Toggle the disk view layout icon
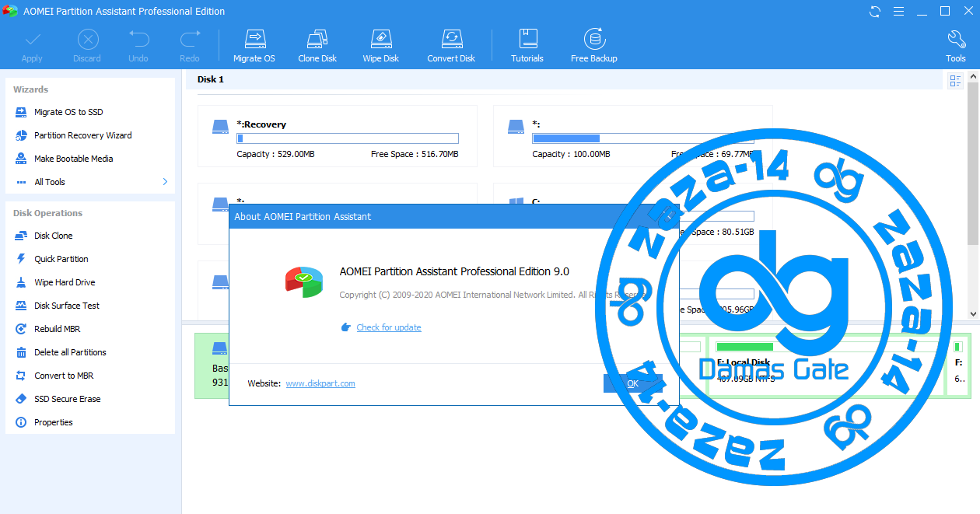This screenshot has height=514, width=980. 955,81
